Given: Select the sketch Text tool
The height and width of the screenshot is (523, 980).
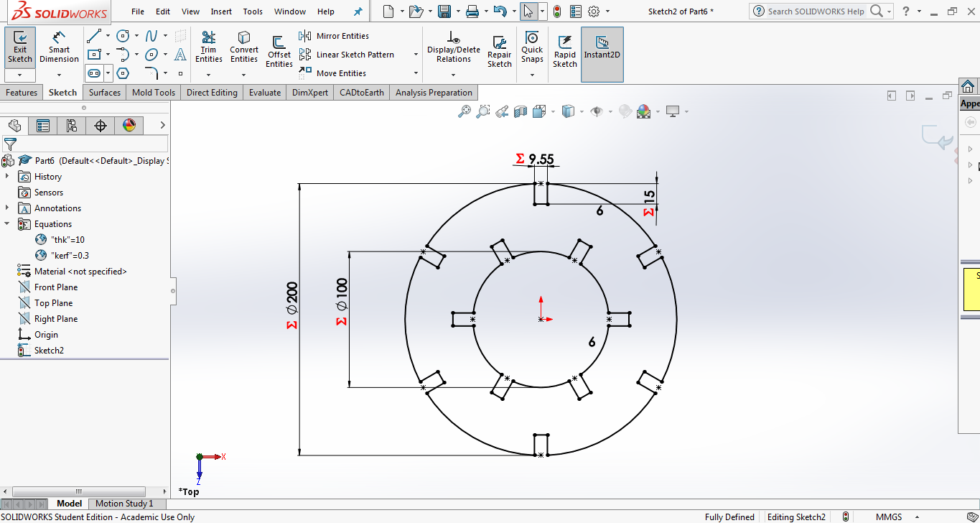Looking at the screenshot, I should pos(181,55).
